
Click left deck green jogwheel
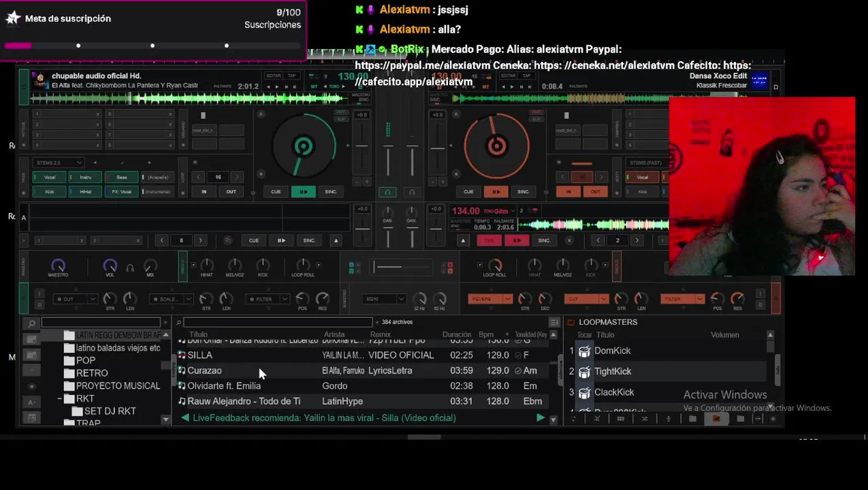(x=303, y=146)
